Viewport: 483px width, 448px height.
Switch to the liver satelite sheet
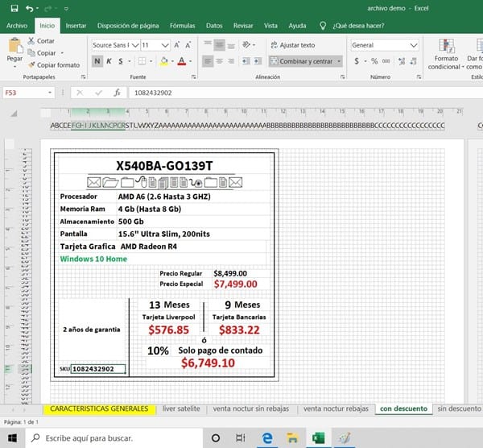[x=180, y=409]
